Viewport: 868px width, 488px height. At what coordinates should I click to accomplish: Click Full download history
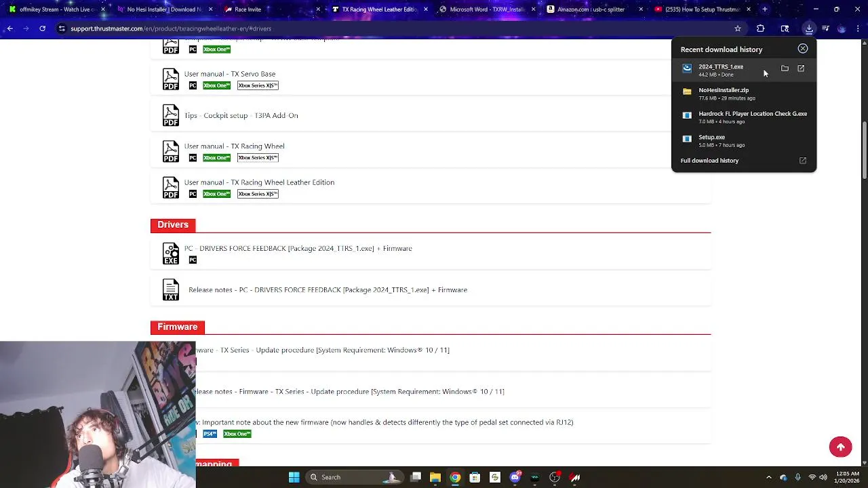709,161
